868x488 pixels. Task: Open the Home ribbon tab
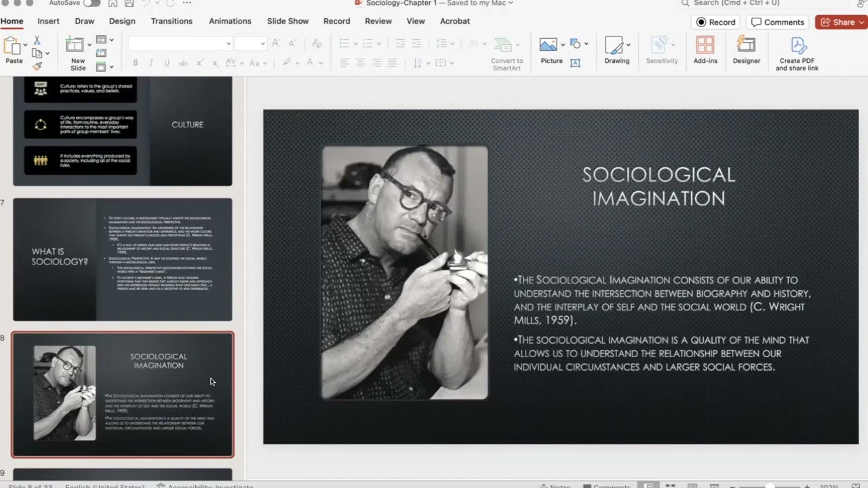tap(12, 21)
